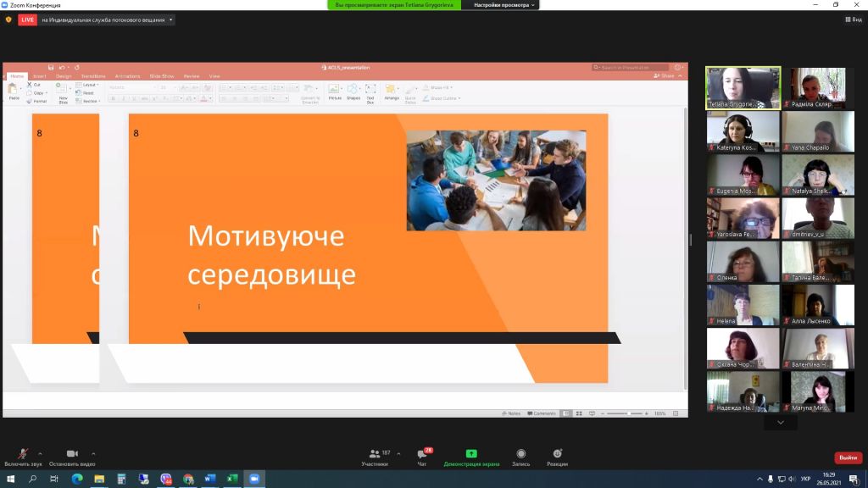Toggle the Comments pane
This screenshot has height=488, width=868.
point(542,413)
